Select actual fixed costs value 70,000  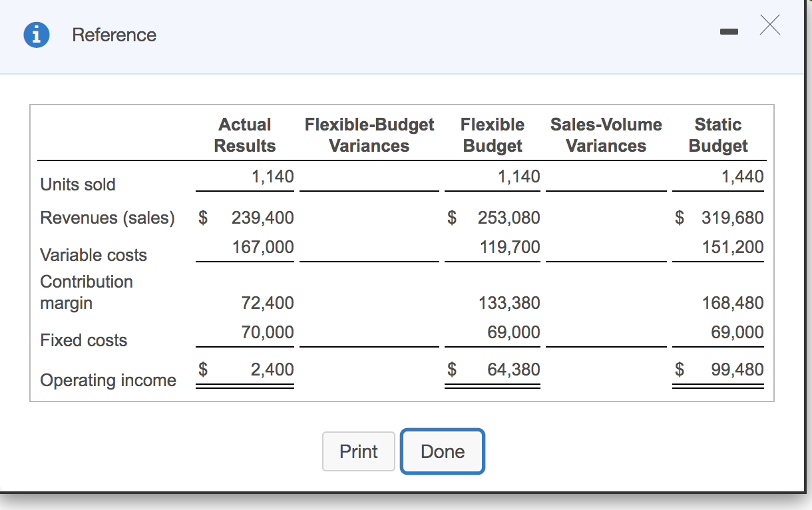click(x=266, y=332)
